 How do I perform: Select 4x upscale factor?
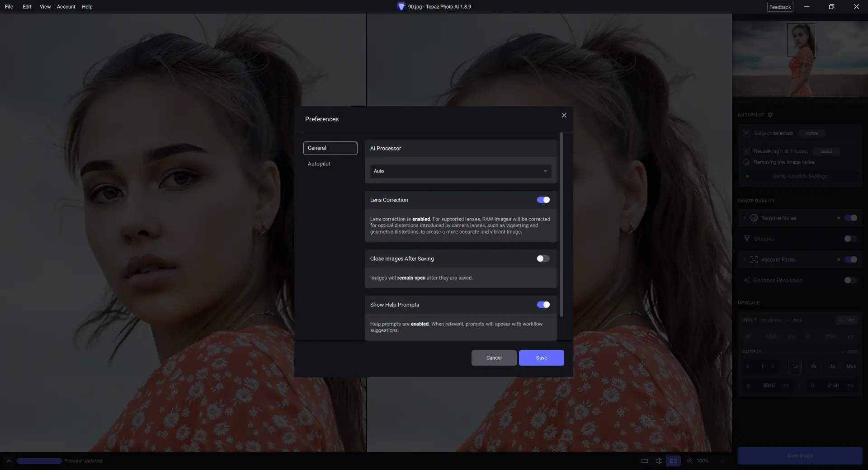tap(833, 367)
